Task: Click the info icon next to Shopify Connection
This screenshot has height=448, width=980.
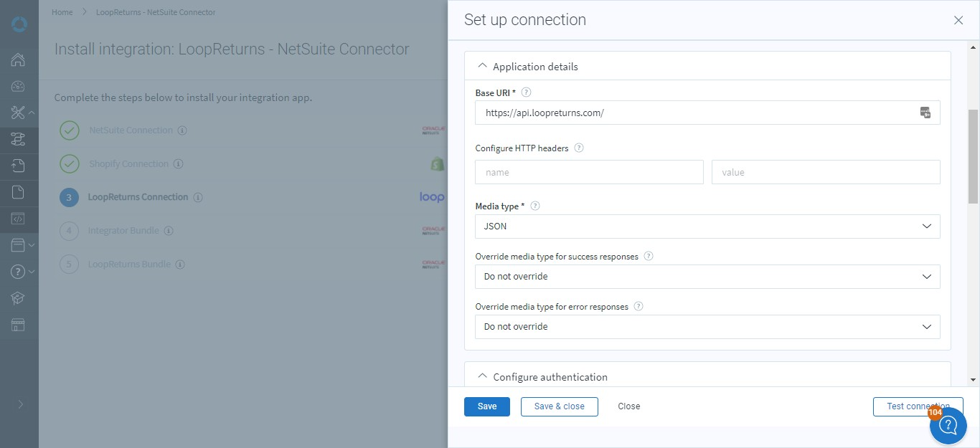Action: pyautogui.click(x=178, y=164)
